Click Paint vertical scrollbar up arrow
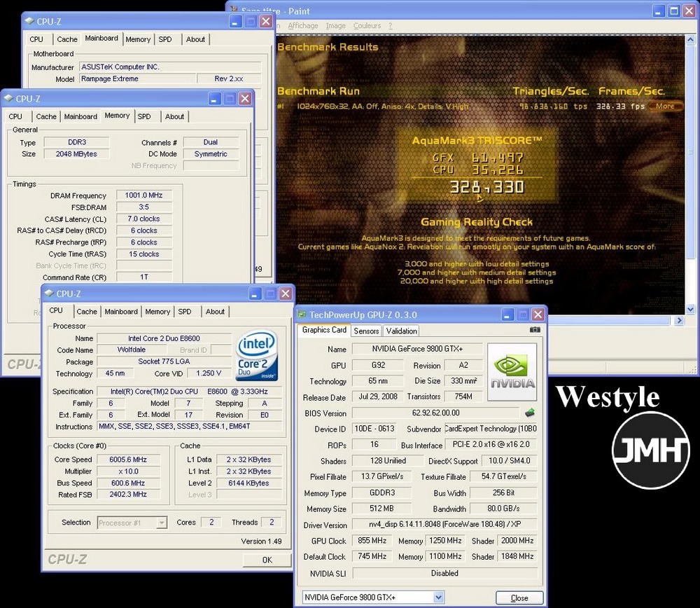This screenshot has height=608, width=700. pos(689,40)
